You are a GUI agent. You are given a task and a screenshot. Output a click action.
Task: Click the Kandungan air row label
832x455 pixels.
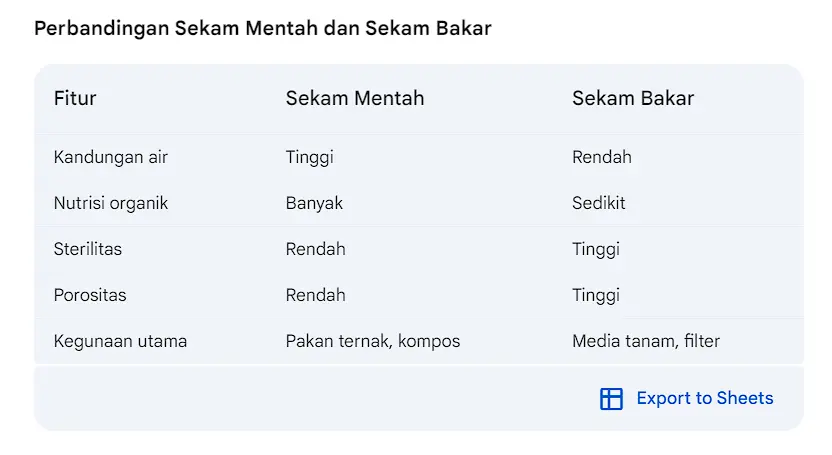(111, 158)
